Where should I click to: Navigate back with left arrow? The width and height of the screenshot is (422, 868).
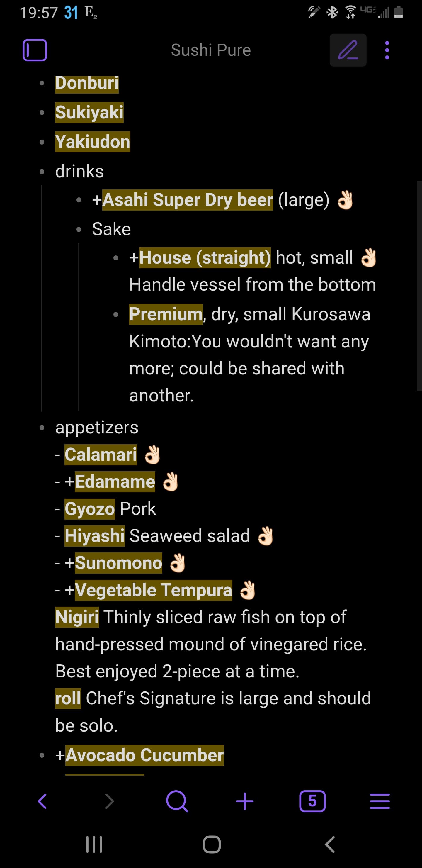click(42, 801)
